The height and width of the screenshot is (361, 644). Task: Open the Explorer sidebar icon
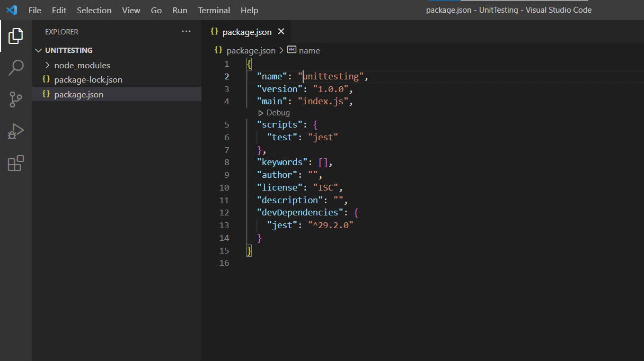(x=15, y=35)
